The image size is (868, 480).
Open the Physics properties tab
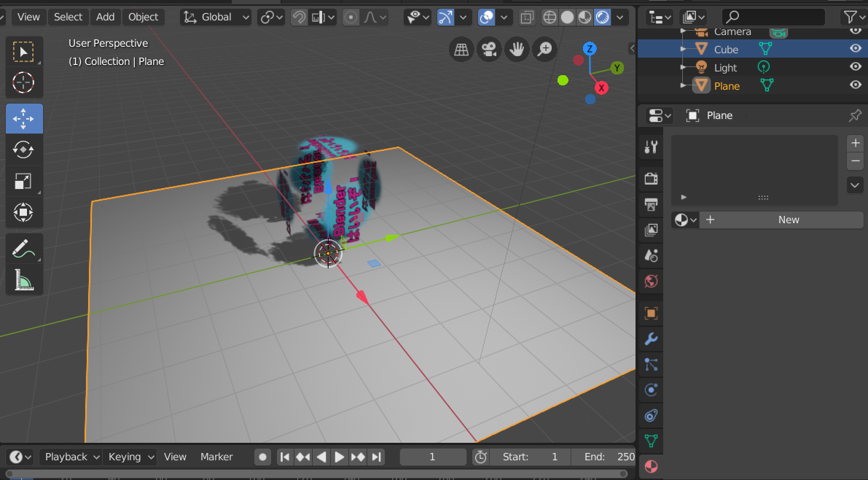(x=651, y=390)
